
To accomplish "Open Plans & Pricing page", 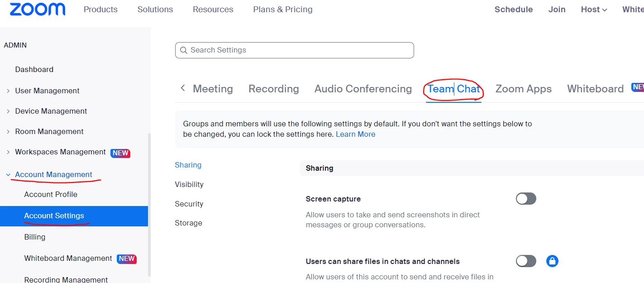I will pos(283,10).
